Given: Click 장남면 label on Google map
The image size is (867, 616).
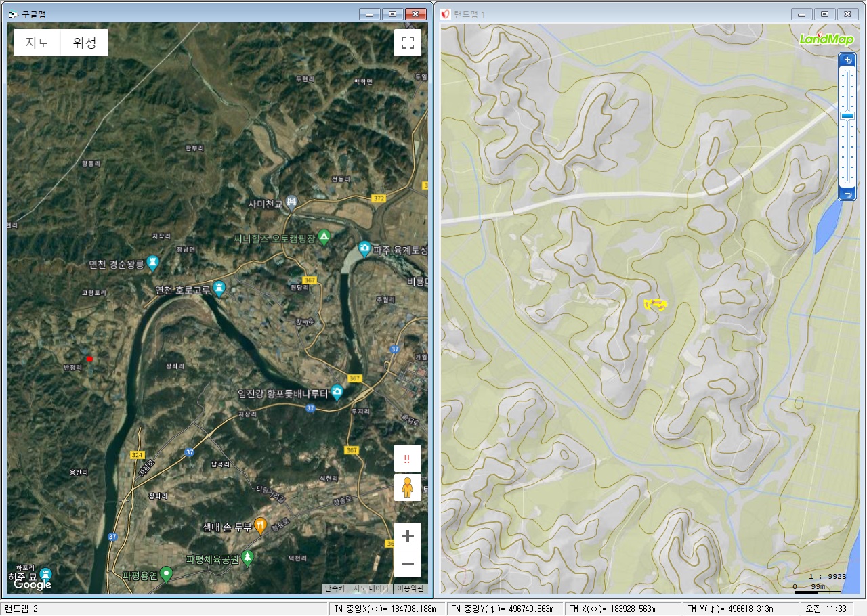Looking at the screenshot, I should coord(186,249).
